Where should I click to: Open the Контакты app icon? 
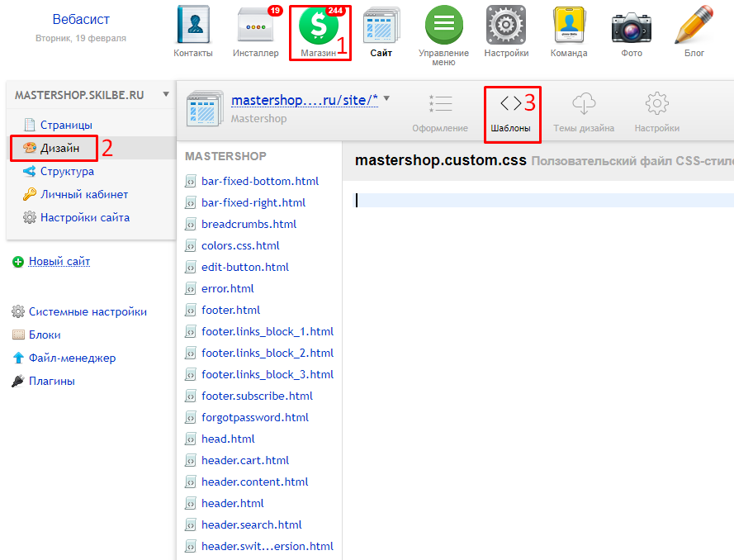pyautogui.click(x=193, y=26)
